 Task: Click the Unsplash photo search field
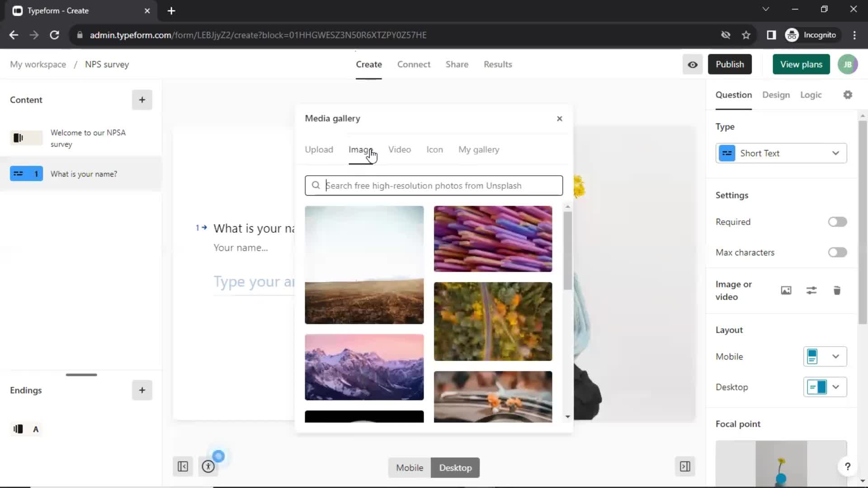click(x=434, y=185)
